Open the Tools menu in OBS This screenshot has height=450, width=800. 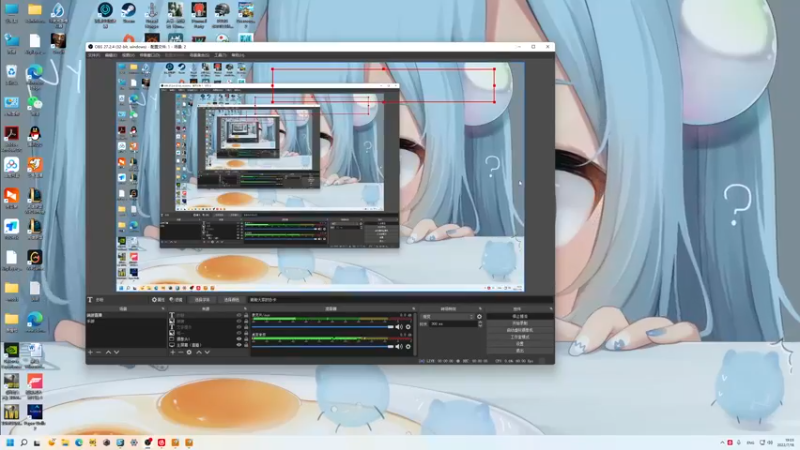[x=220, y=55]
